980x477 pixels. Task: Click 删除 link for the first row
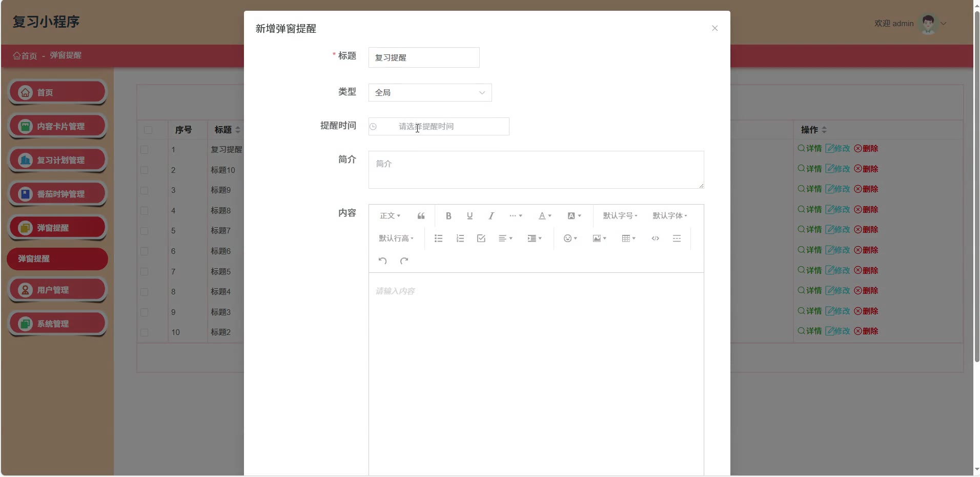point(866,149)
